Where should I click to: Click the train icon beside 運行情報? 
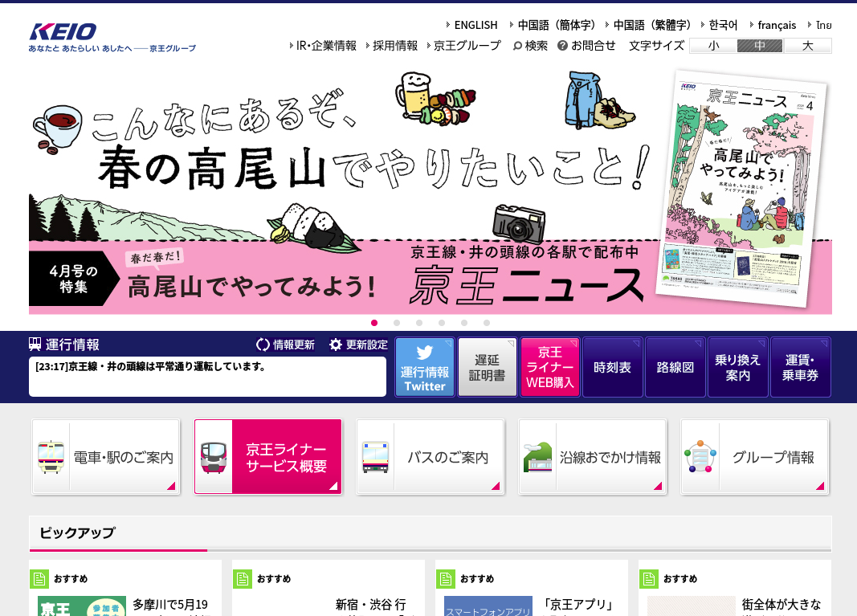[x=35, y=345]
